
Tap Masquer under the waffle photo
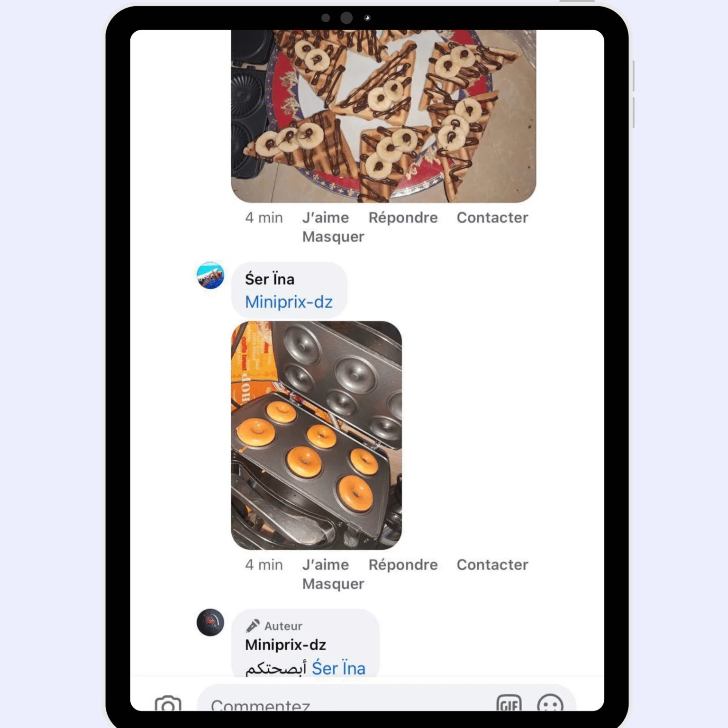pyautogui.click(x=333, y=237)
